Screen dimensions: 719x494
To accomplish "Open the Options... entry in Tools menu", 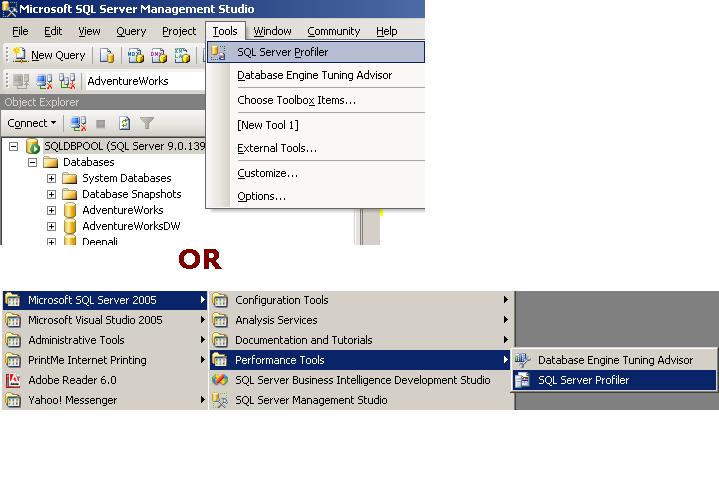I will click(261, 196).
